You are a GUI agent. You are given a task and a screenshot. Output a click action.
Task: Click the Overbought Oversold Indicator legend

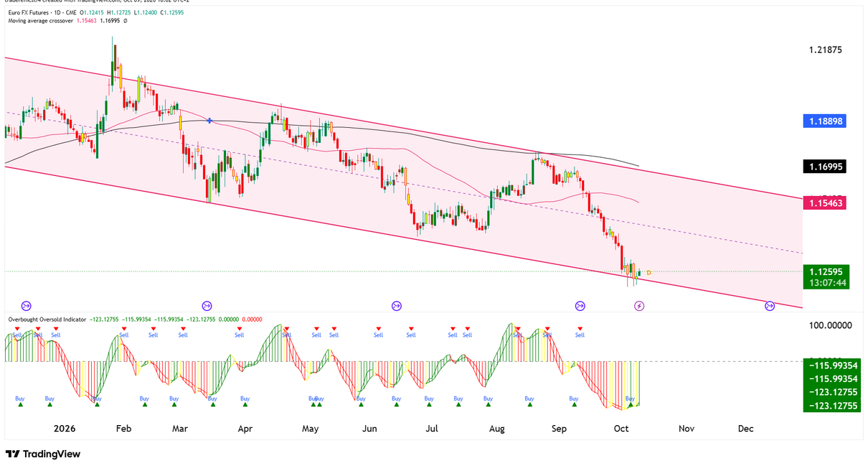point(47,319)
